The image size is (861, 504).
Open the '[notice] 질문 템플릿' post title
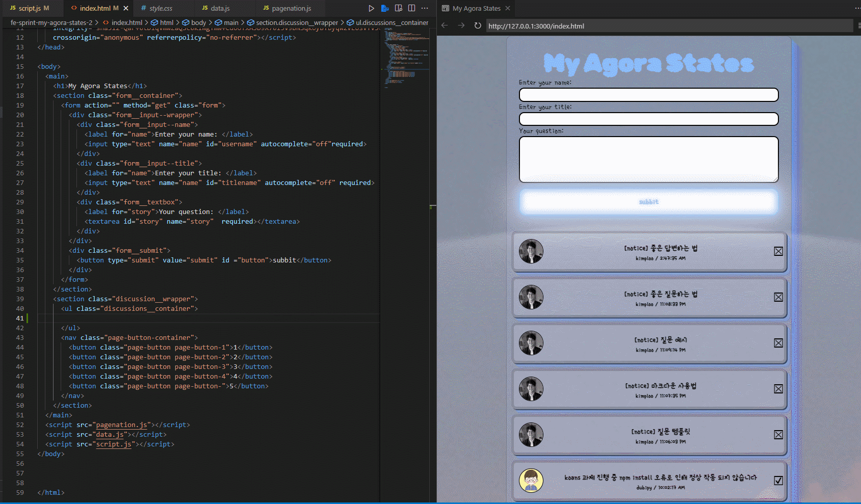pyautogui.click(x=661, y=432)
